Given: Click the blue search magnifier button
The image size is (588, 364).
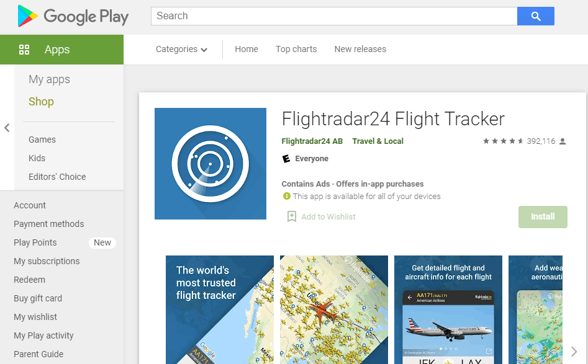Looking at the screenshot, I should (535, 16).
